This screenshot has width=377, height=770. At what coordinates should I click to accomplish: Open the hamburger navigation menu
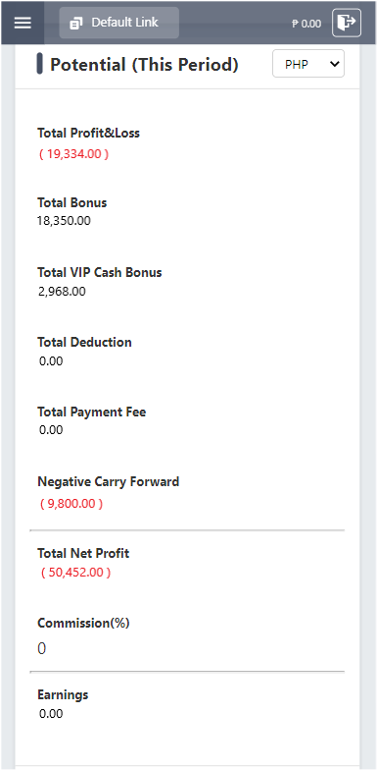coord(23,23)
